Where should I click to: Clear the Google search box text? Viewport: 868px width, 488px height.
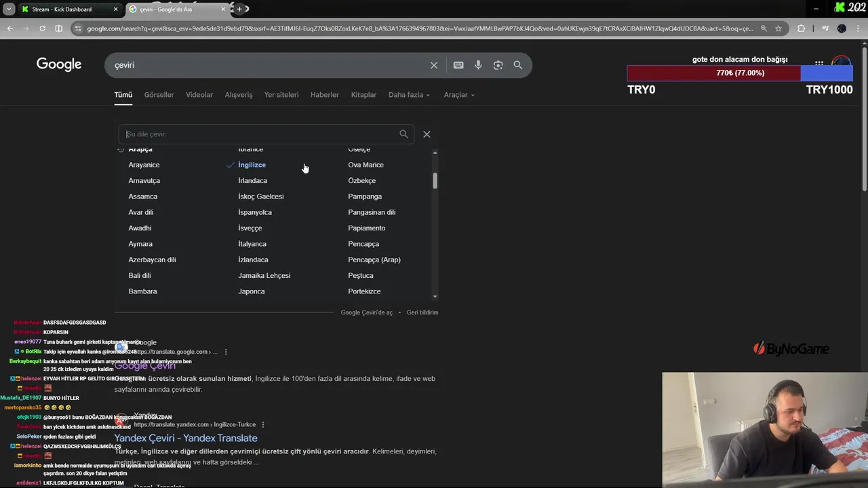pyautogui.click(x=434, y=65)
